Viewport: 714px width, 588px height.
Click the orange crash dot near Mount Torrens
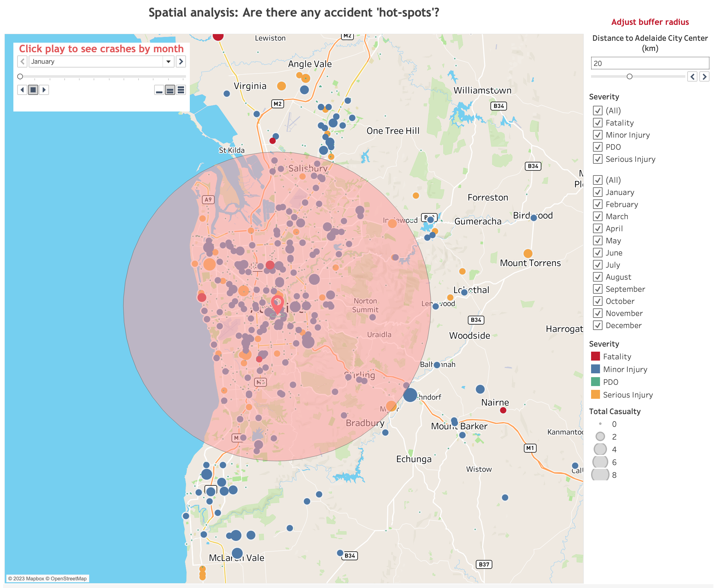point(528,254)
